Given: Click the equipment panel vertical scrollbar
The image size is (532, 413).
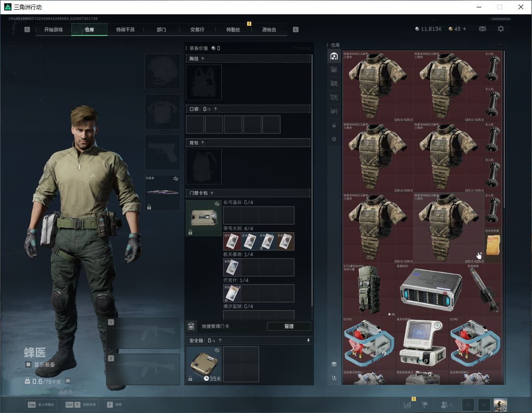Looking at the screenshot, I should point(312,180).
